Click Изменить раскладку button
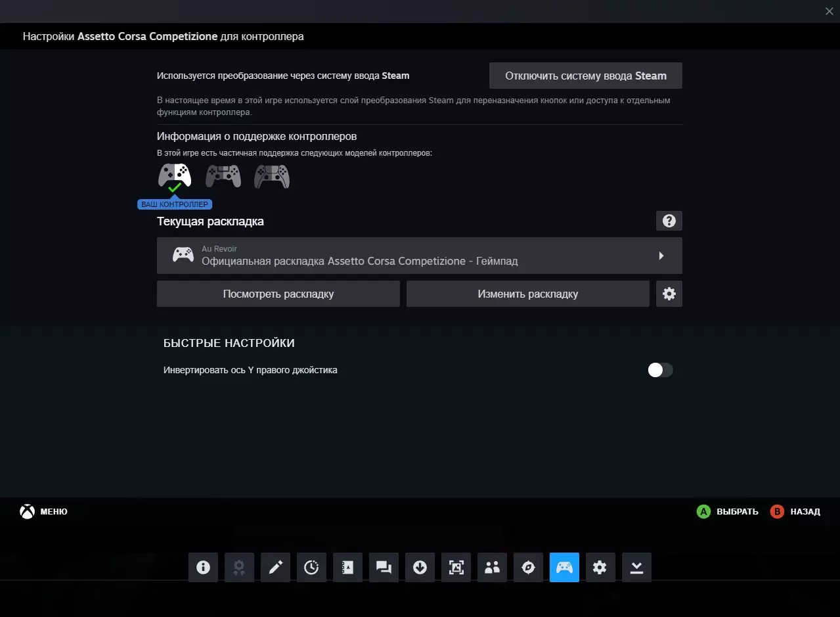Viewport: 840px width, 617px height. click(528, 294)
